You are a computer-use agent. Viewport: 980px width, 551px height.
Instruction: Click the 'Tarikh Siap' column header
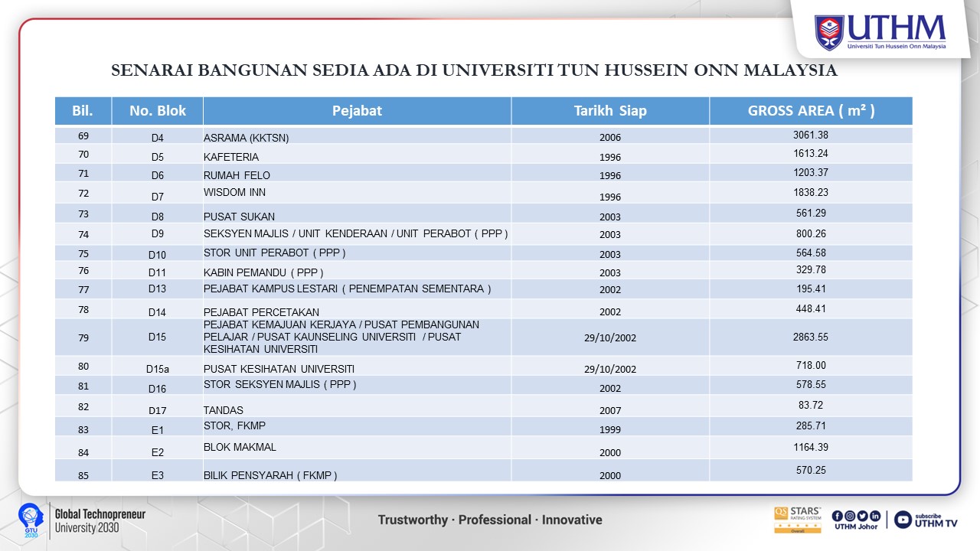pyautogui.click(x=610, y=111)
